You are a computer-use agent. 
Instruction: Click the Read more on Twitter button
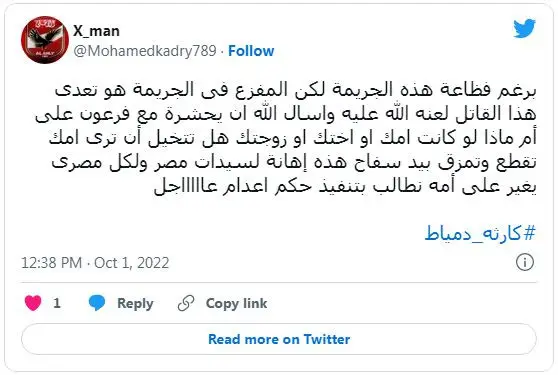pos(279,339)
